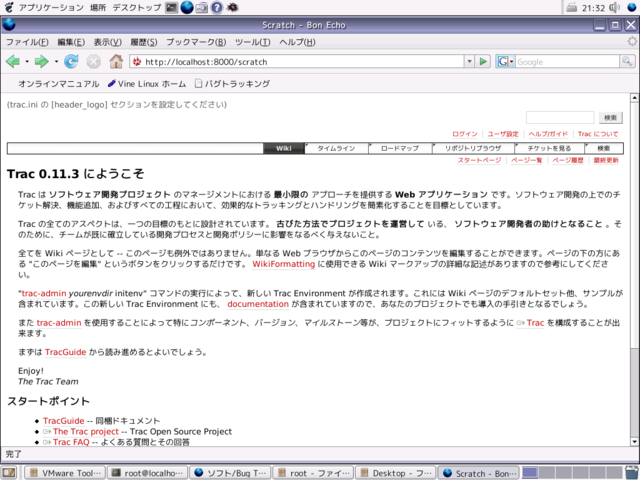
Task: Click the vertical scrollbar down arrow
Action: point(634,441)
